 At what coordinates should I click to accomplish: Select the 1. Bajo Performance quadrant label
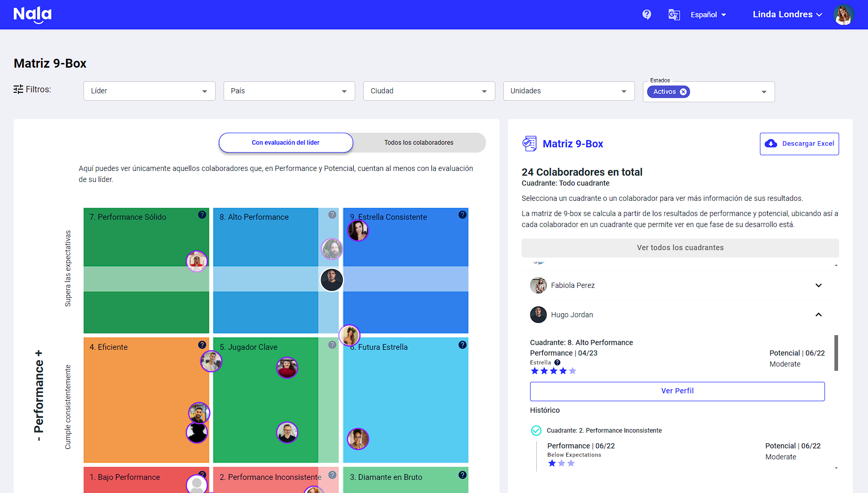tap(125, 477)
